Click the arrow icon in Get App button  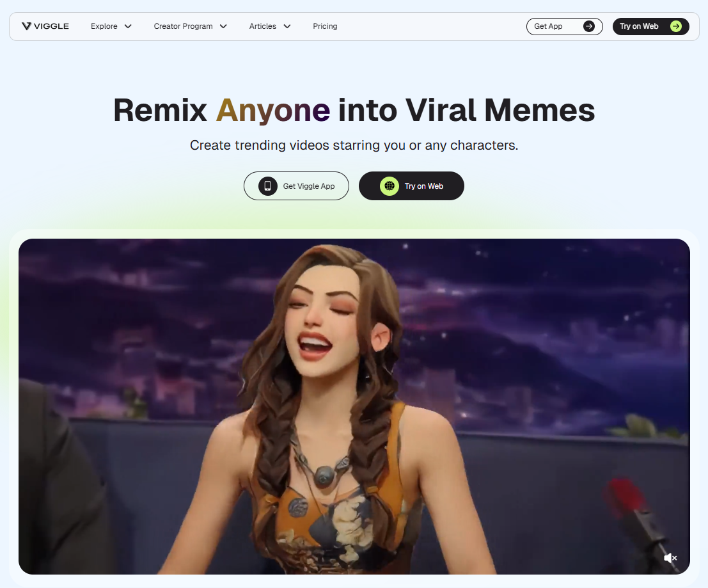coord(589,26)
